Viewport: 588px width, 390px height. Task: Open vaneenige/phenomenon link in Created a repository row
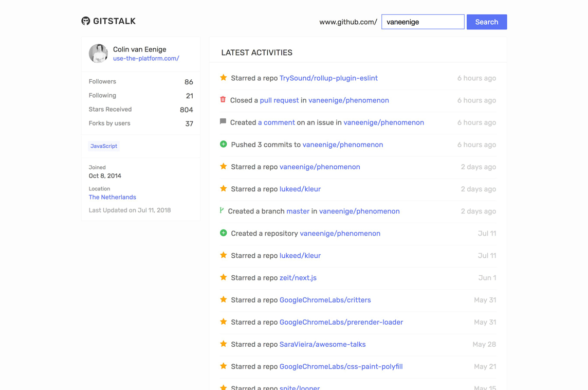pyautogui.click(x=340, y=234)
